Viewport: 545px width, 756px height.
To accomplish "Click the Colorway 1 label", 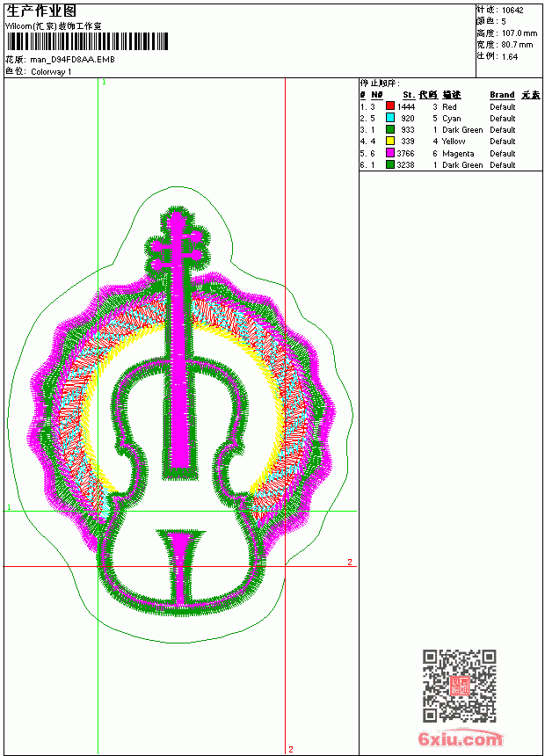I will (x=51, y=72).
